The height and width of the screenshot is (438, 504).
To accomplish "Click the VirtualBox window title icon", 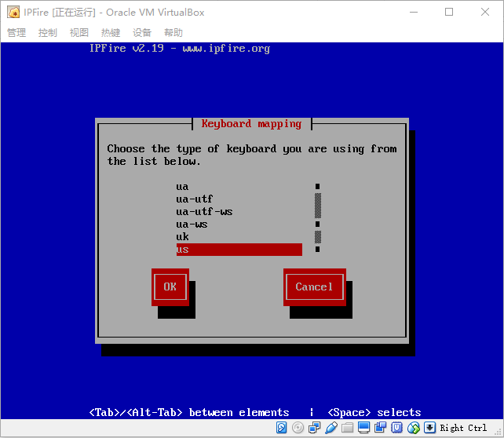I will pyautogui.click(x=13, y=13).
